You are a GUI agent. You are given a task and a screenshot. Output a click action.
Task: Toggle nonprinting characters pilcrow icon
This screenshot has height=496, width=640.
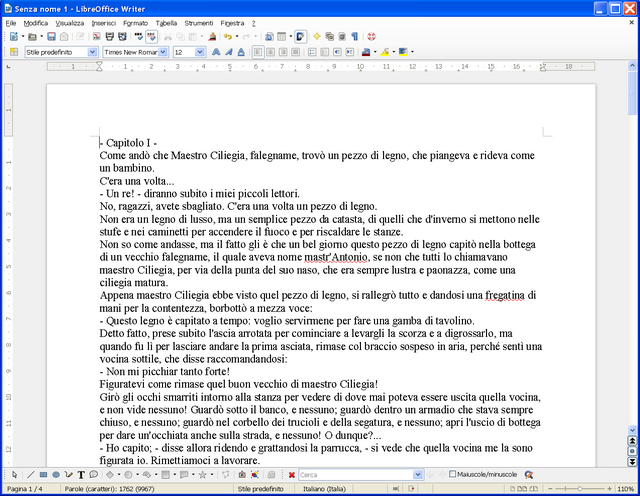[354, 37]
